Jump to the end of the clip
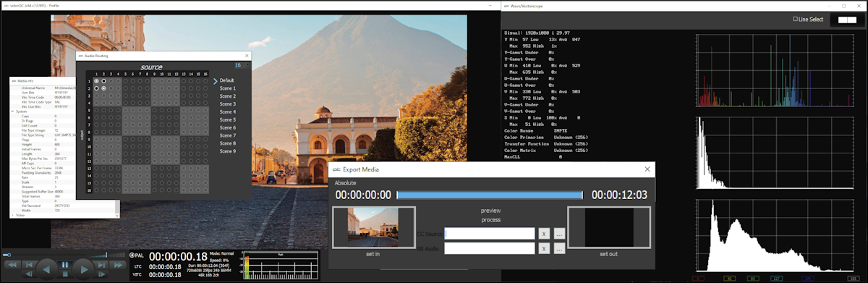 (x=101, y=265)
